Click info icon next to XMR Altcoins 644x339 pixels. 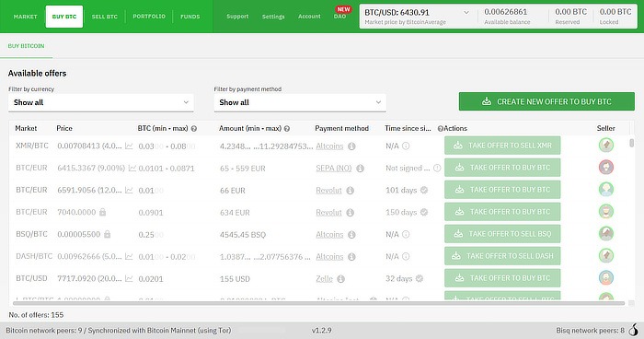click(351, 146)
